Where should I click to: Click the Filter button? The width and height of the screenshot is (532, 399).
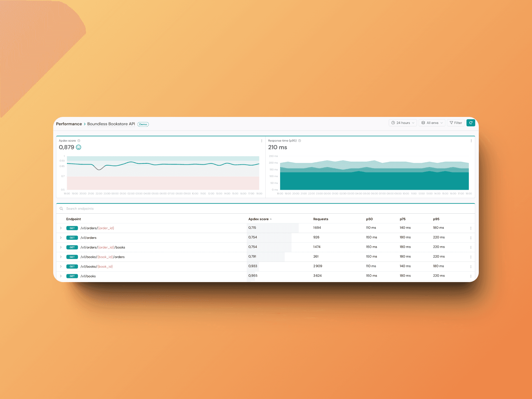456,123
